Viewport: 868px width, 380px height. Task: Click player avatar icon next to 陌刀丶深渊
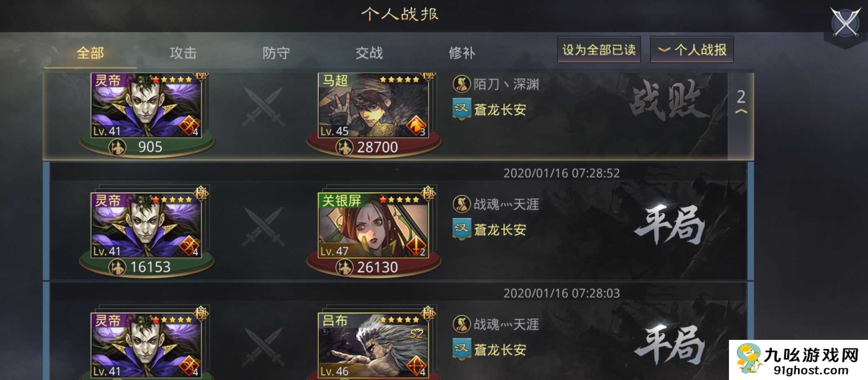coord(462,84)
